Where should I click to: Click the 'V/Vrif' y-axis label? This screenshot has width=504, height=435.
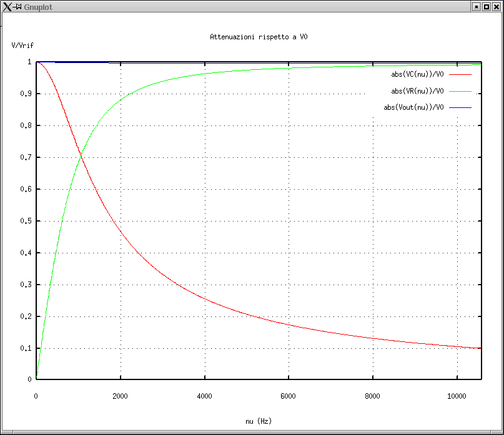[x=22, y=46]
